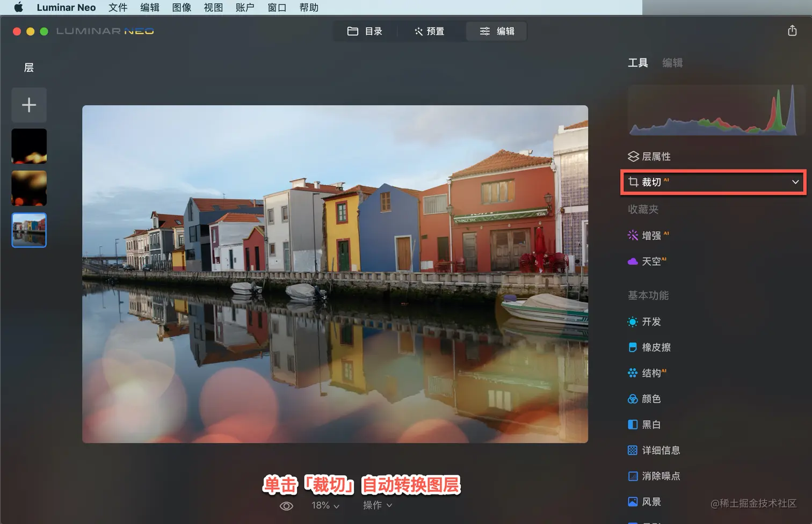The image size is (812, 524).
Task: Expand the 裁切 chevron arrow
Action: 795,182
